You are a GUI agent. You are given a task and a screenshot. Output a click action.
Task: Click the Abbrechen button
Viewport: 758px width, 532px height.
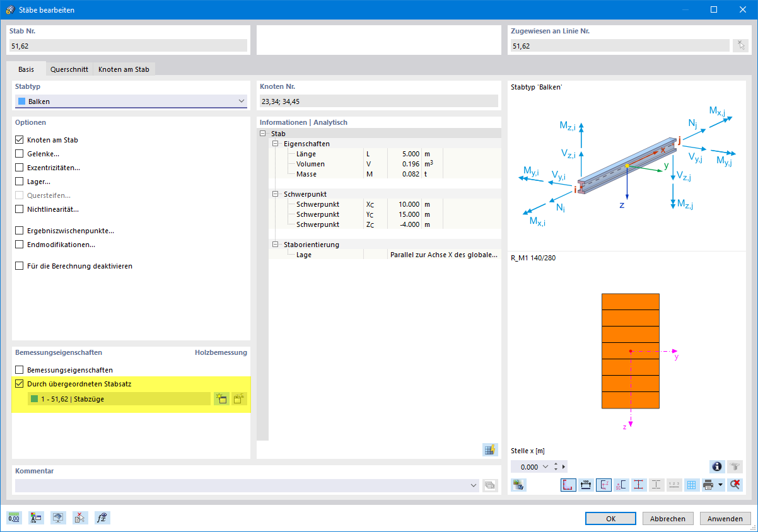pyautogui.click(x=668, y=518)
